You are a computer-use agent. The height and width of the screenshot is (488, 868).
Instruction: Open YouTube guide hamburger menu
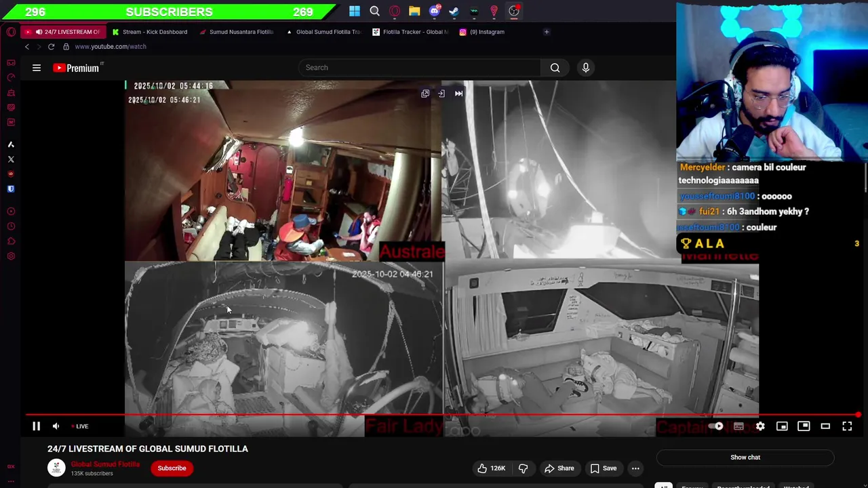click(x=37, y=68)
